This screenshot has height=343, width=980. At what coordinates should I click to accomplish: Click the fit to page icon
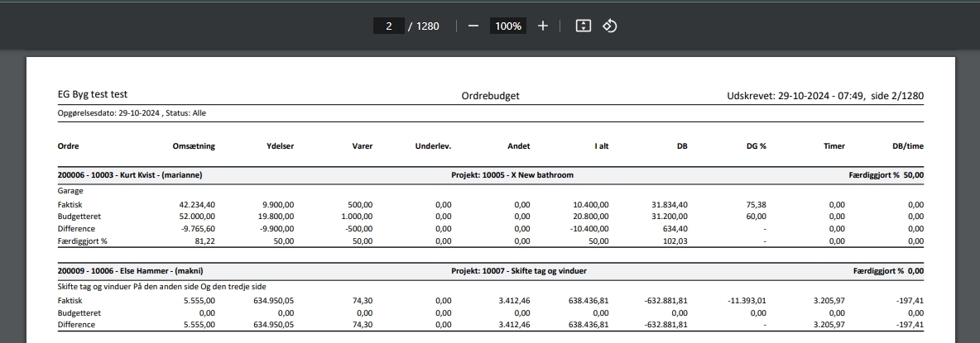click(583, 26)
